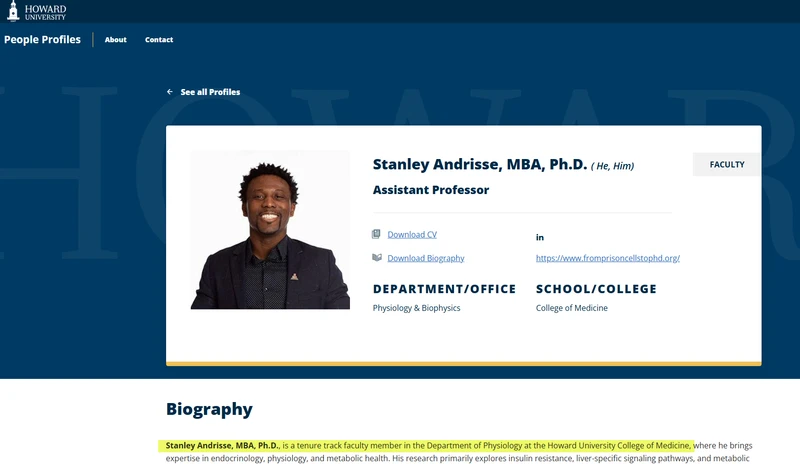This screenshot has height=464, width=800.
Task: Click the DEPARTMENT/OFFICE heading
Action: point(444,289)
